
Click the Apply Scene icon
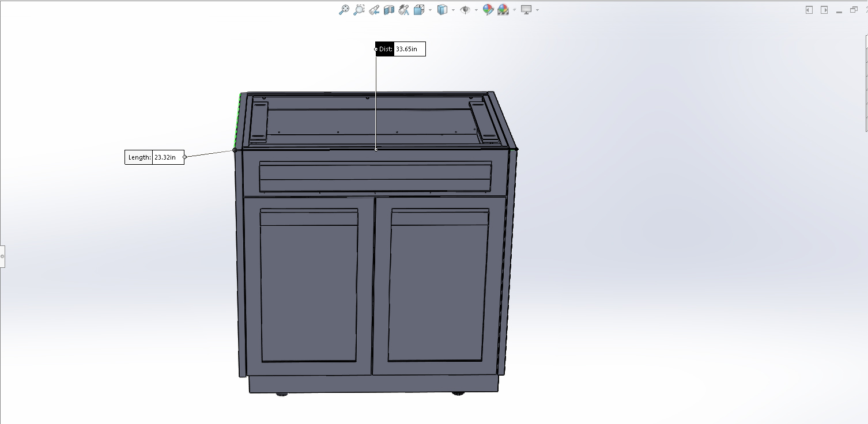click(x=503, y=10)
